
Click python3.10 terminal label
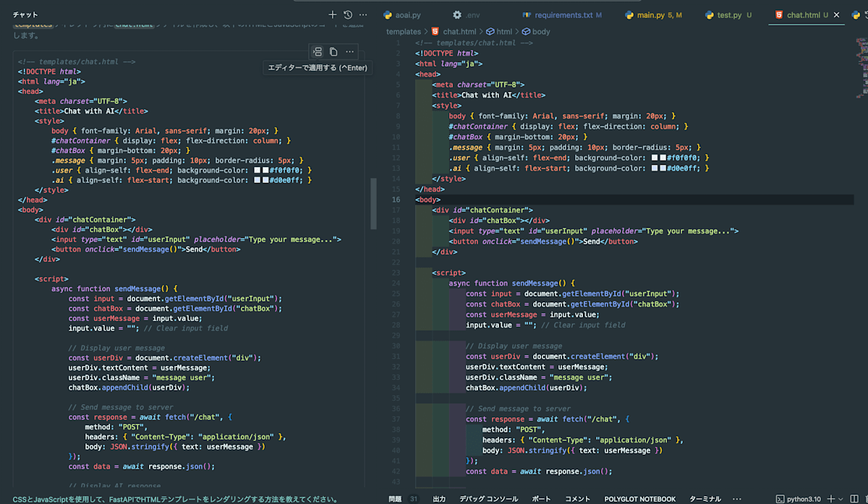pyautogui.click(x=805, y=499)
